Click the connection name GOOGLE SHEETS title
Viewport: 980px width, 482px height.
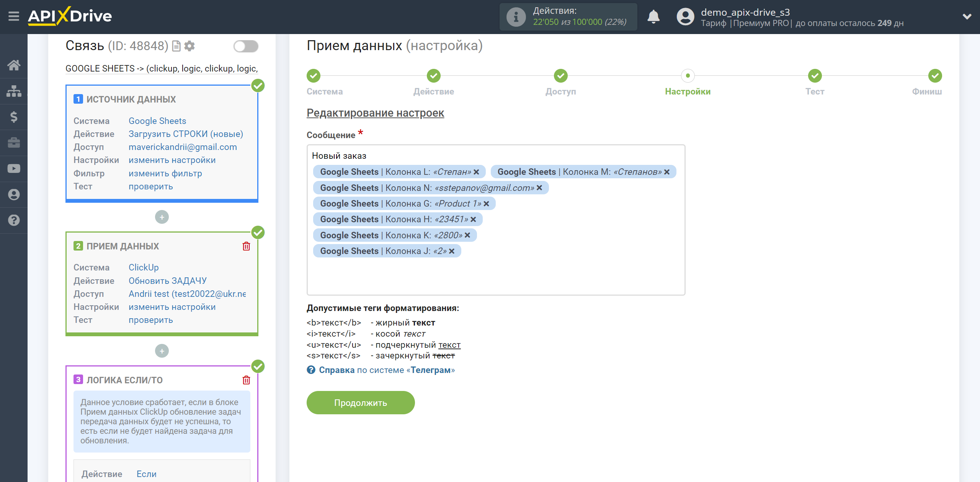tap(162, 68)
